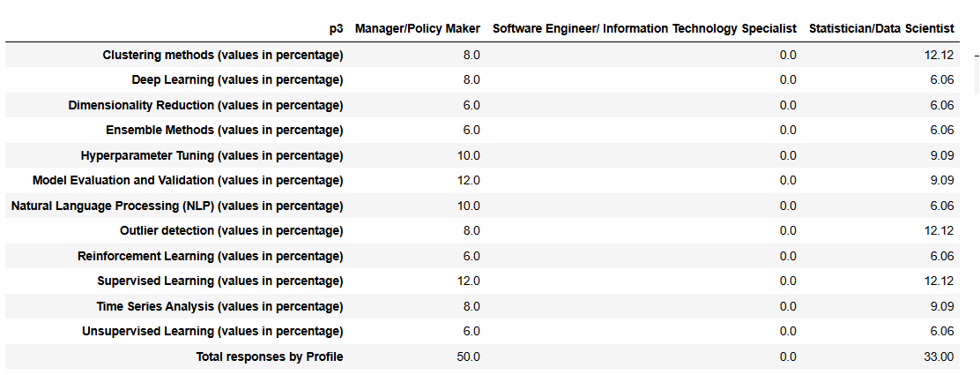Image resolution: width=980 pixels, height=375 pixels.
Task: Select the Natural Language Processing row label
Action: [x=177, y=206]
